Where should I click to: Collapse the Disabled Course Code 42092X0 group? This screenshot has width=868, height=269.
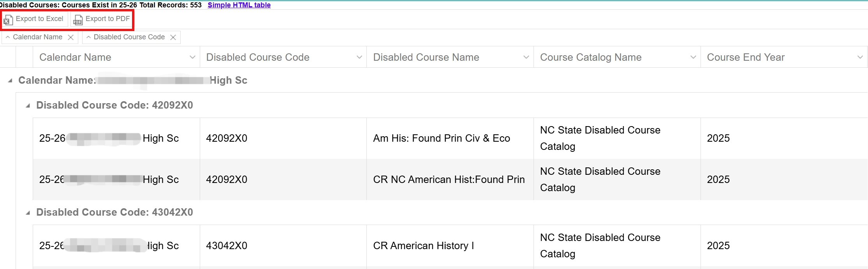(28, 105)
